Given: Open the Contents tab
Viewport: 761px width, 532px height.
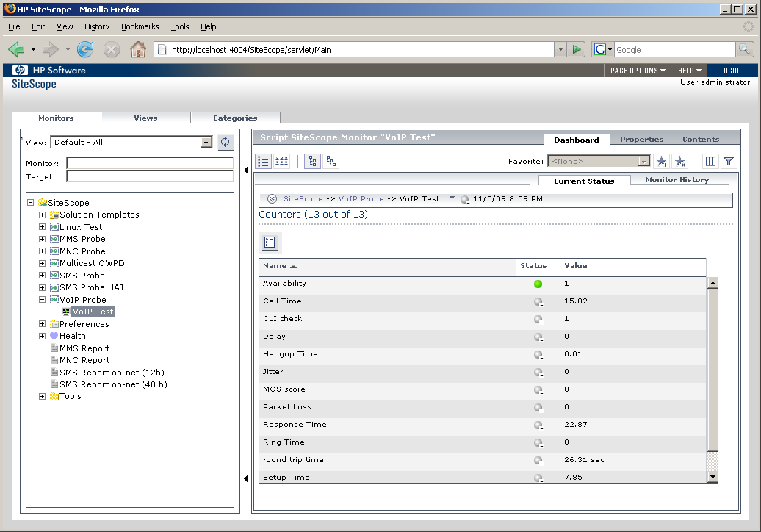Looking at the screenshot, I should (700, 140).
